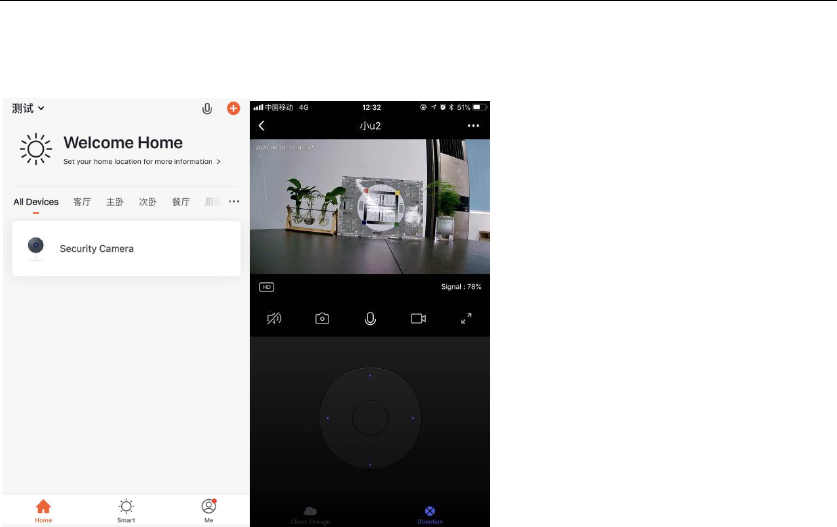This screenshot has height=527, width=837.
Task: Start video recording with camcorder icon
Action: (x=418, y=319)
